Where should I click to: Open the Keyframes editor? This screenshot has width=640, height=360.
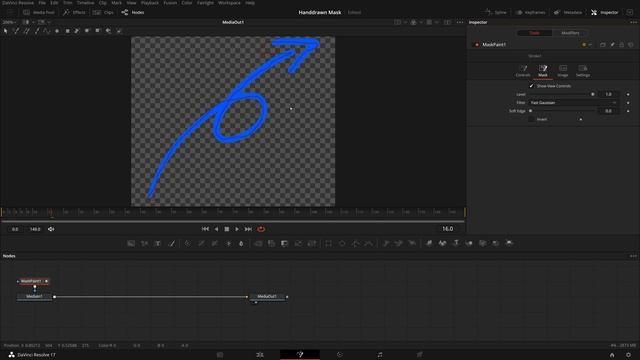click(530, 13)
